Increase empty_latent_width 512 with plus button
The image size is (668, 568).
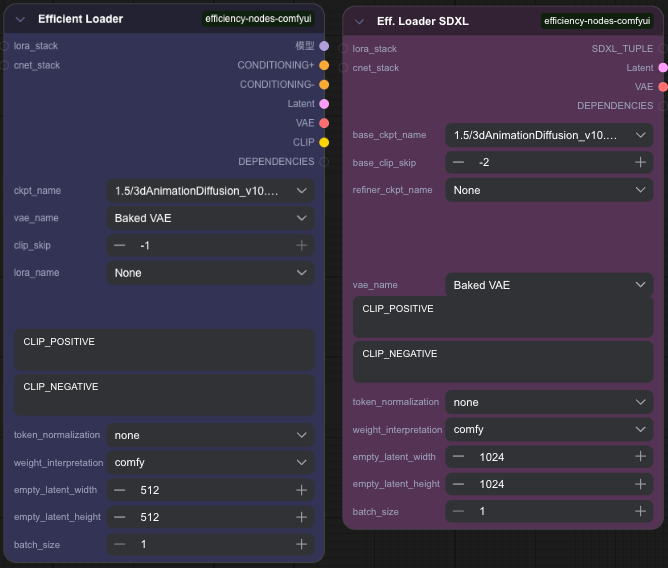tap(301, 490)
